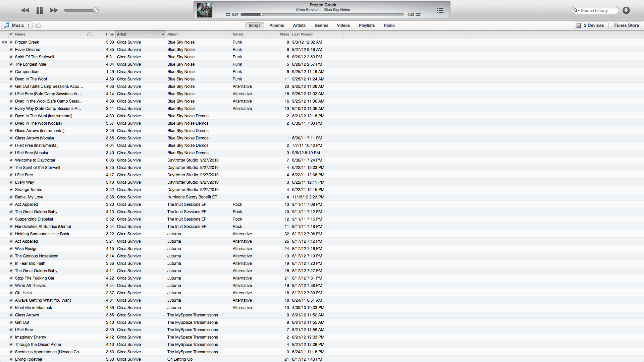This screenshot has height=362, width=644.
Task: Toggle the shuffle icon near remaining time
Action: tap(418, 15)
